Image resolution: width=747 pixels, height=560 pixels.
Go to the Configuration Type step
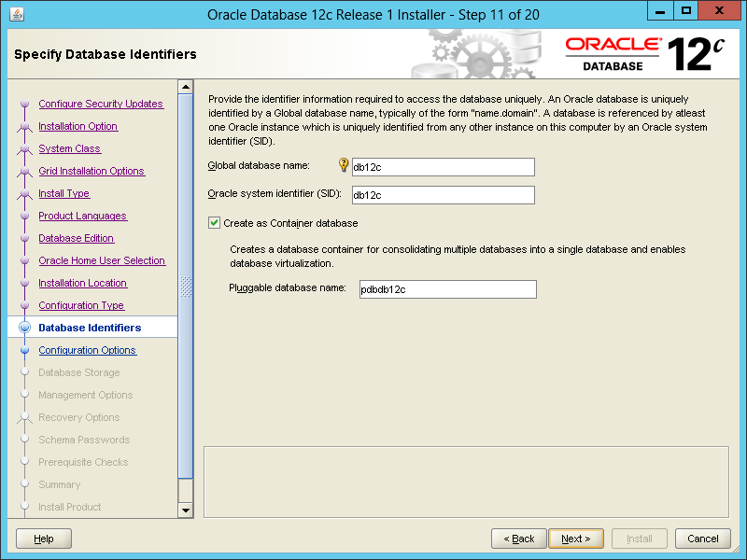81,305
